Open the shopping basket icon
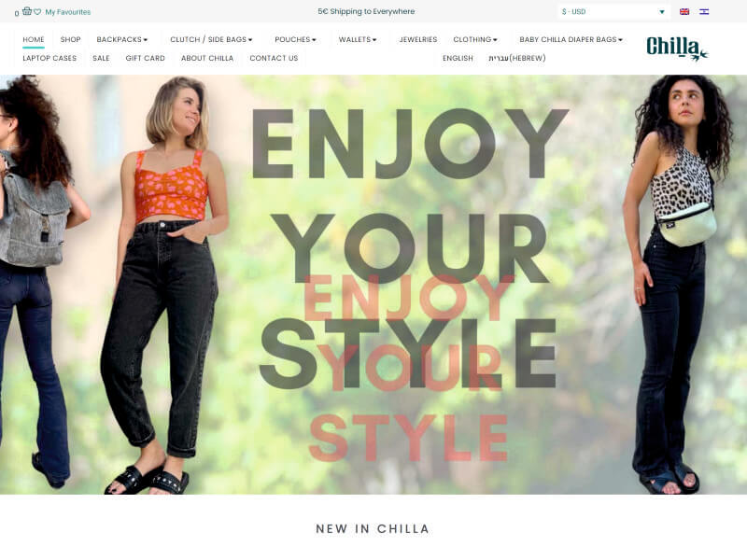The height and width of the screenshot is (560, 747). click(27, 11)
